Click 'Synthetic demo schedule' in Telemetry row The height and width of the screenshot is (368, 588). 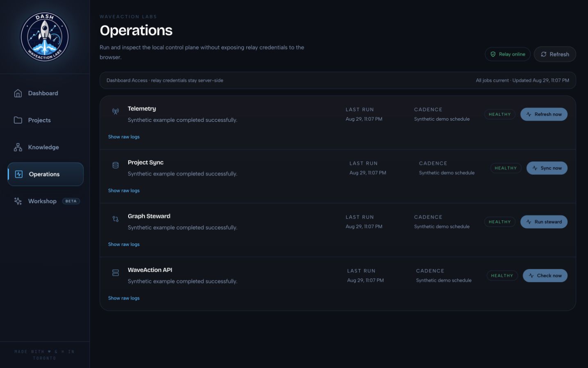442,119
